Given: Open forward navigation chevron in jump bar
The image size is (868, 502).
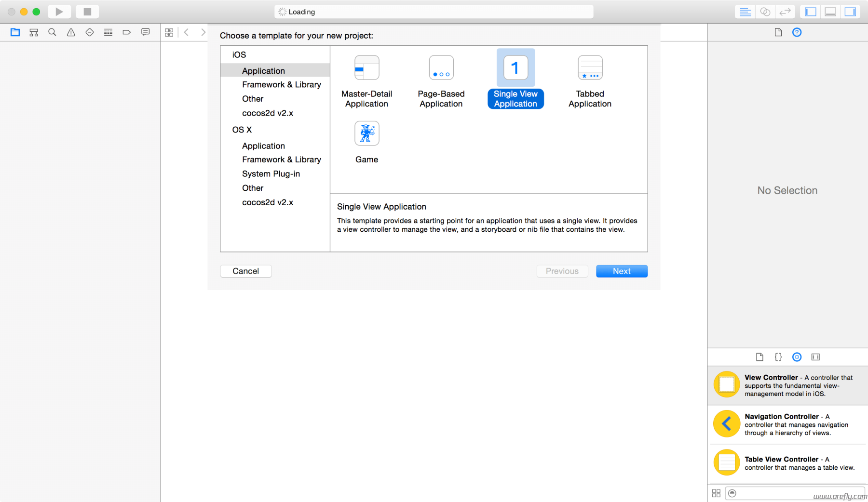Looking at the screenshot, I should 203,32.
